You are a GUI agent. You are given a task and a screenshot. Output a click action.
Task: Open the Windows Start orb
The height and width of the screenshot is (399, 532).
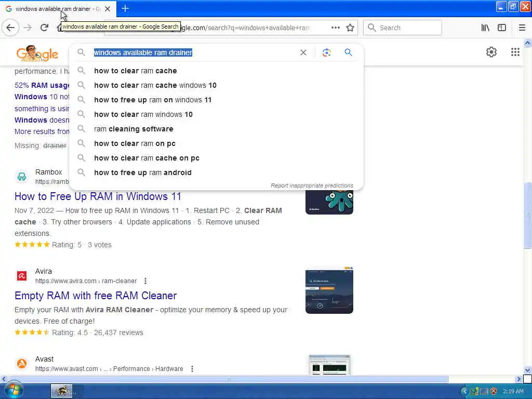point(14,390)
